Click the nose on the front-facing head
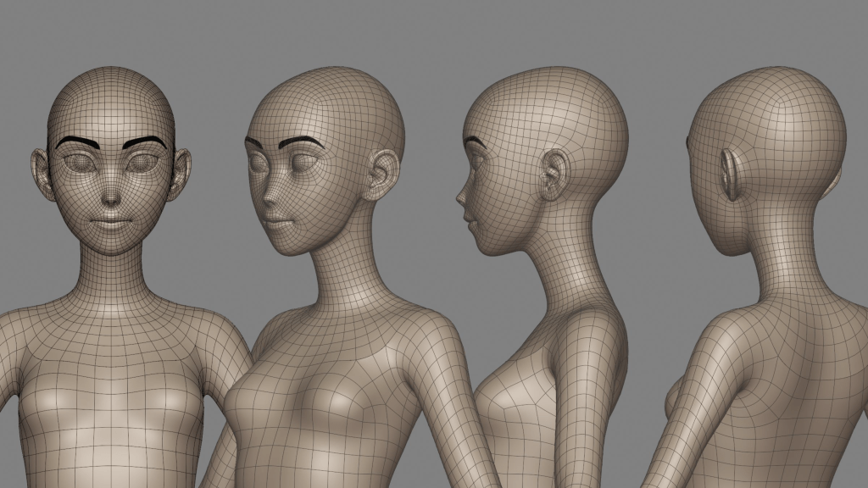This screenshot has width=868, height=488. pos(111,195)
